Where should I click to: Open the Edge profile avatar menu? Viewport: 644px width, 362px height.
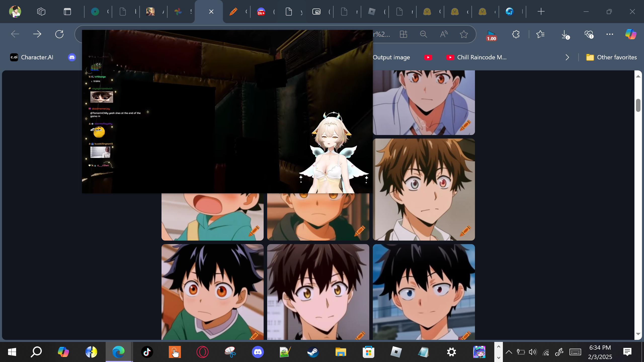[15, 12]
